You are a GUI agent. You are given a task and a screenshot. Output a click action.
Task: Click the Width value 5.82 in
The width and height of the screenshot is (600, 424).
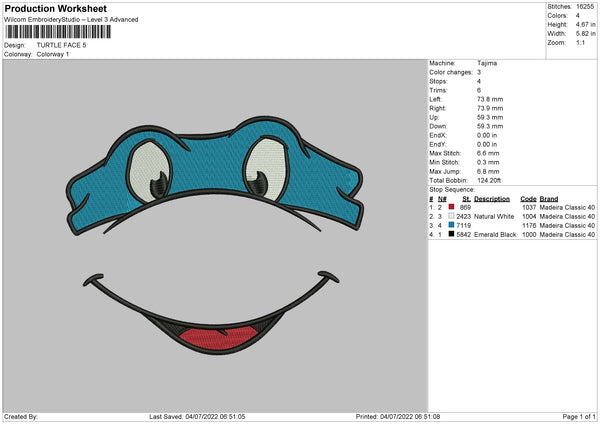click(585, 34)
